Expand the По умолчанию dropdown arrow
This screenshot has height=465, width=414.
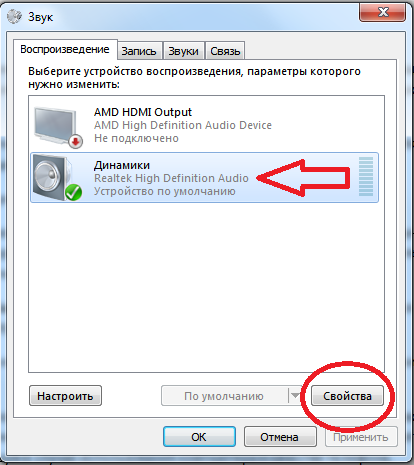[x=295, y=396]
